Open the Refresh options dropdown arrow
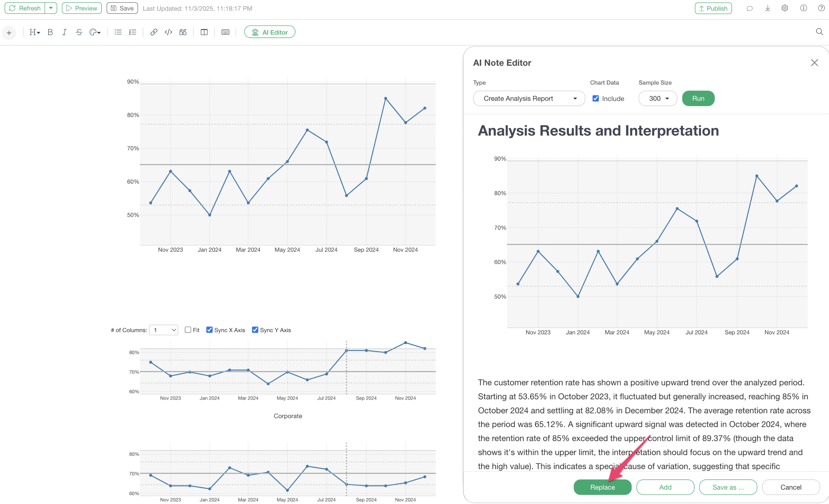 [51, 8]
